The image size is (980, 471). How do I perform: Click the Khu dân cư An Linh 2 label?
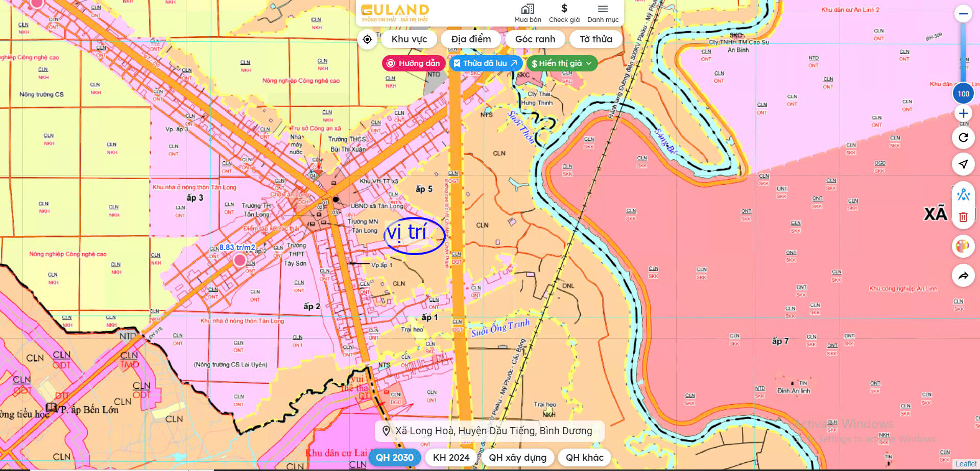pos(850,10)
